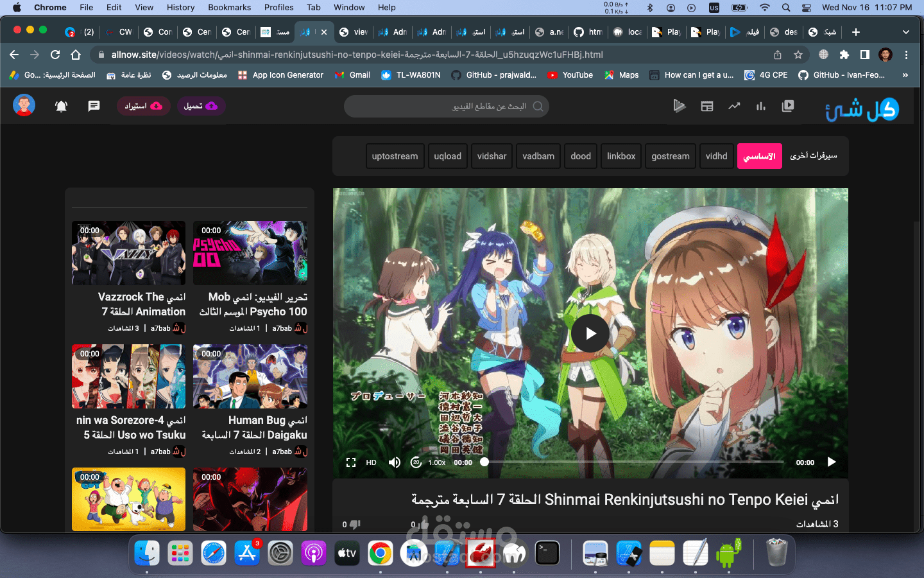Click the small play button in the player bar
The height and width of the screenshot is (578, 924).
click(x=832, y=462)
